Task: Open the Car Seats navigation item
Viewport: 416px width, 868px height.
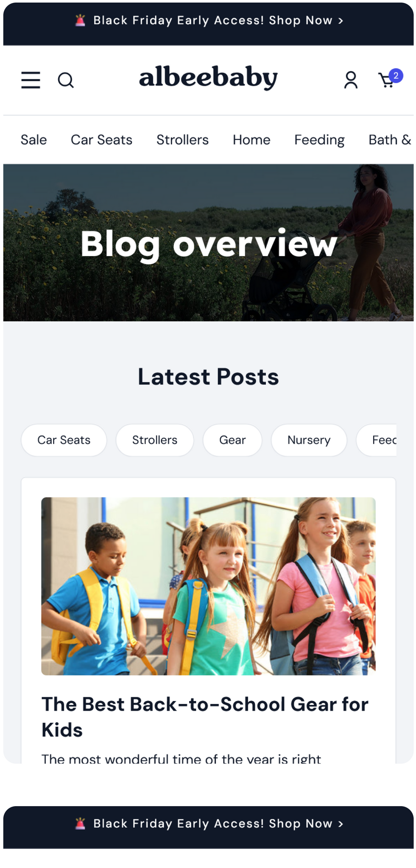Action: point(101,139)
